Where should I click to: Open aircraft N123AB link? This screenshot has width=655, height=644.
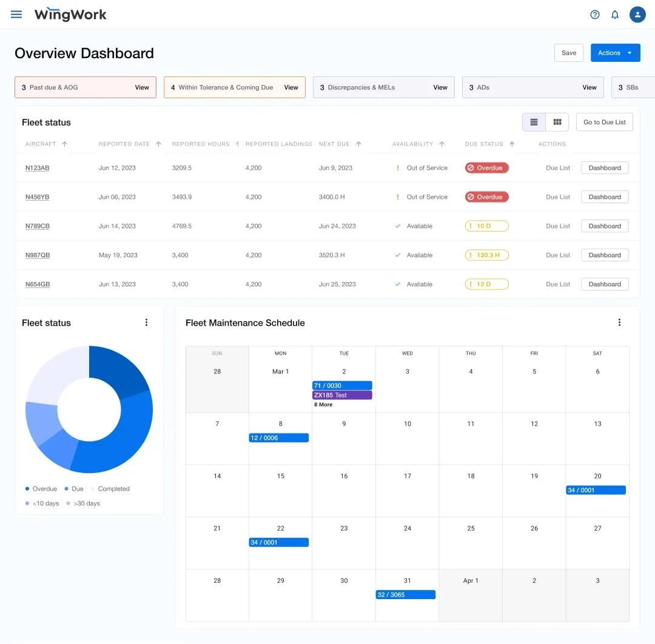pos(37,168)
